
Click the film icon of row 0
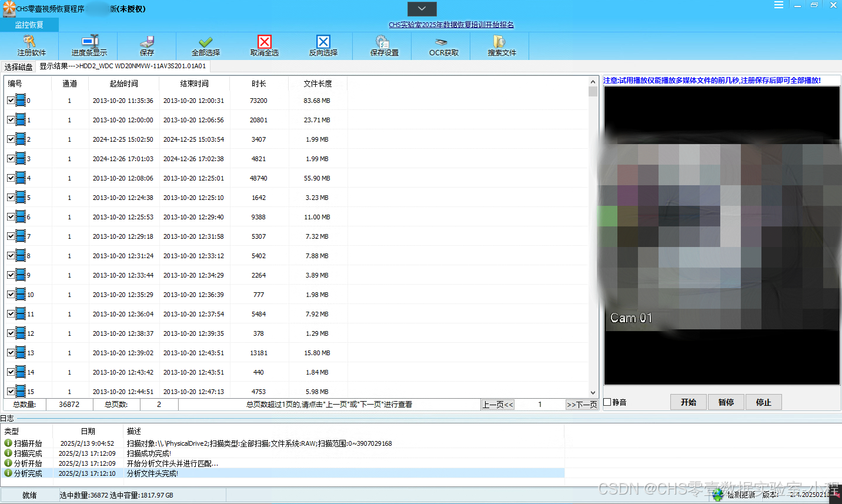tap(21, 101)
